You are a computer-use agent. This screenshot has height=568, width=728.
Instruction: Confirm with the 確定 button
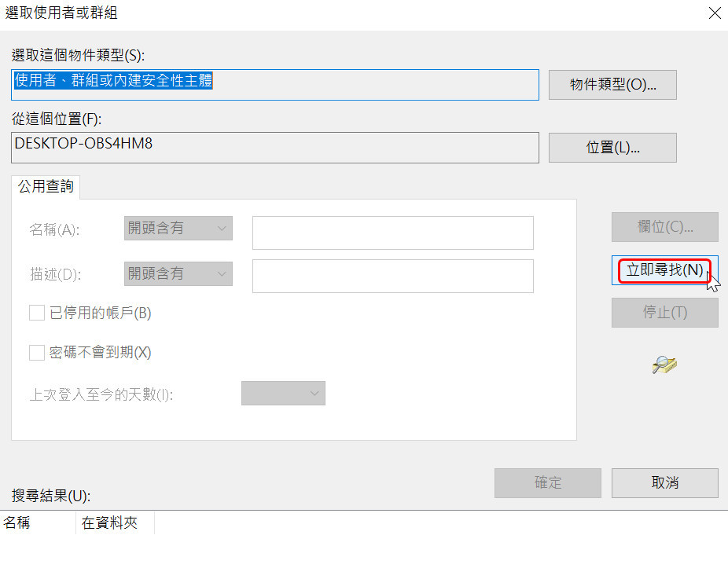point(547,483)
